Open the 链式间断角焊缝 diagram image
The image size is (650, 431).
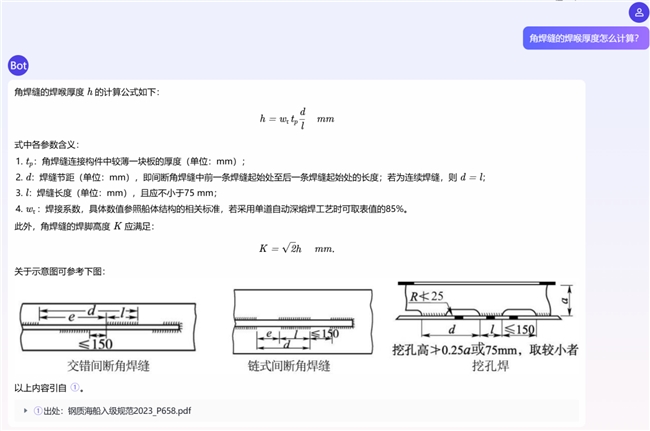[296, 330]
